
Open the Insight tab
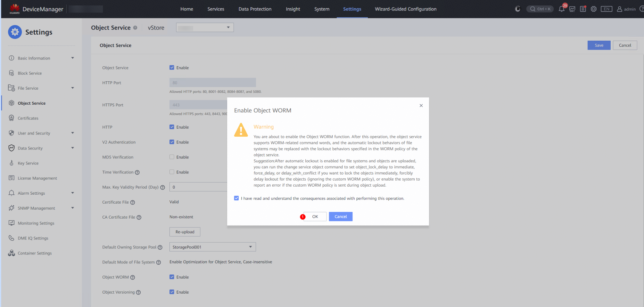point(293,9)
